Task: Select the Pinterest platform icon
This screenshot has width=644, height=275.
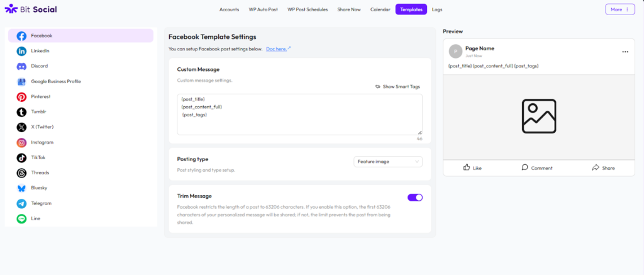Action: click(x=21, y=97)
